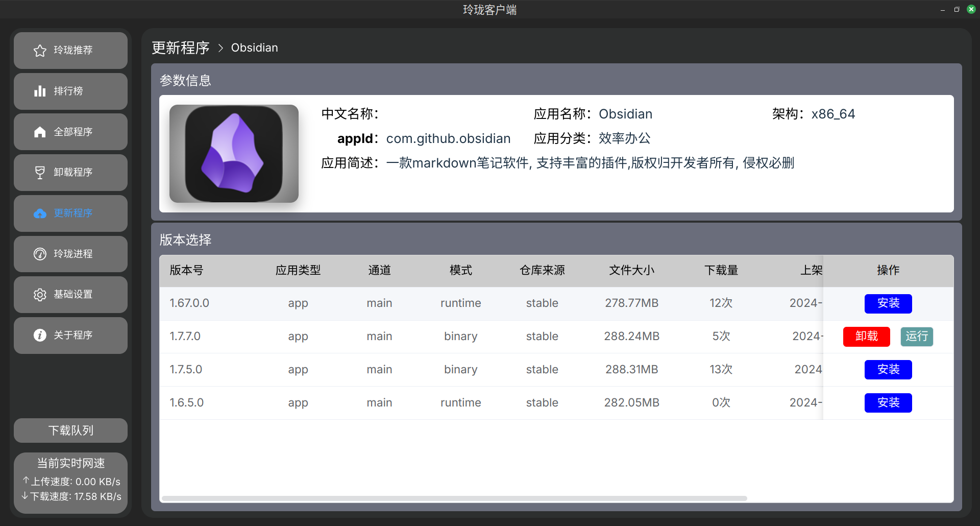Select the version cell 1.67.0.0
Screen dimensions: 980x526
tap(189, 303)
